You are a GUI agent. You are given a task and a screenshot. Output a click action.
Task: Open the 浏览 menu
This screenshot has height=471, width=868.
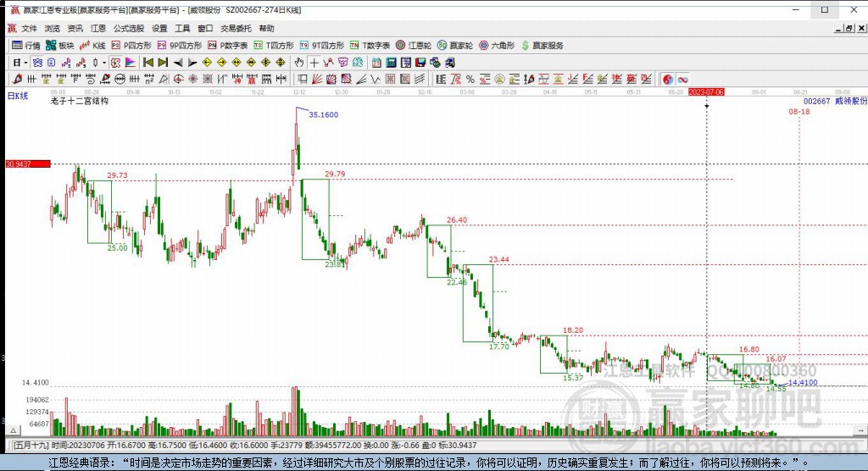coord(52,28)
